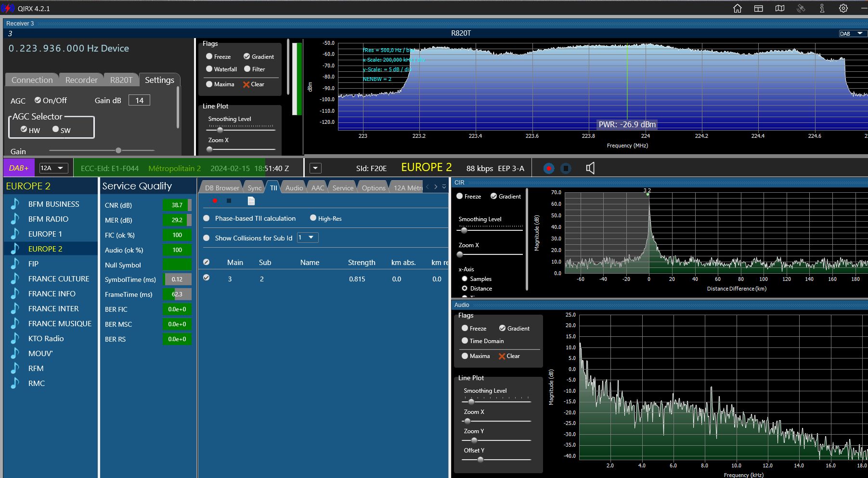Screen dimensions: 868x478
Task: Open the home icon in title bar
Action: 737,8
